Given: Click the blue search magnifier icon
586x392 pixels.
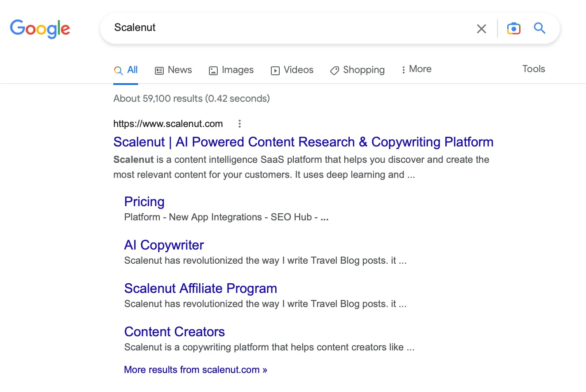Looking at the screenshot, I should tap(540, 28).
